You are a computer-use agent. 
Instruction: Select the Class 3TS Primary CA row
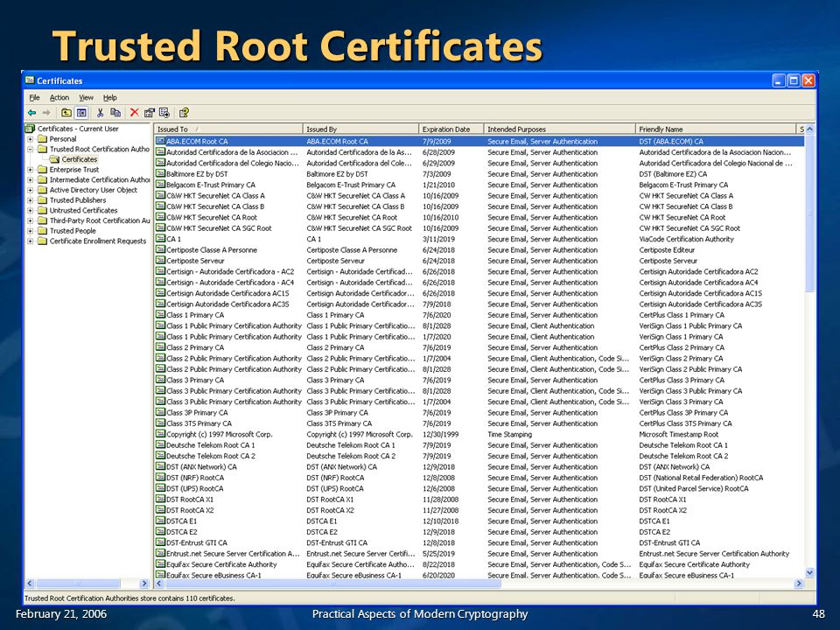[479, 423]
